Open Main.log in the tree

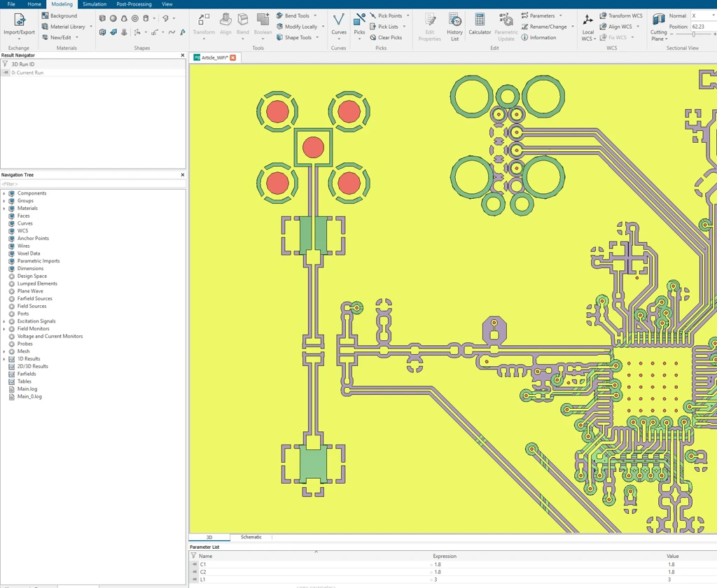pos(27,389)
